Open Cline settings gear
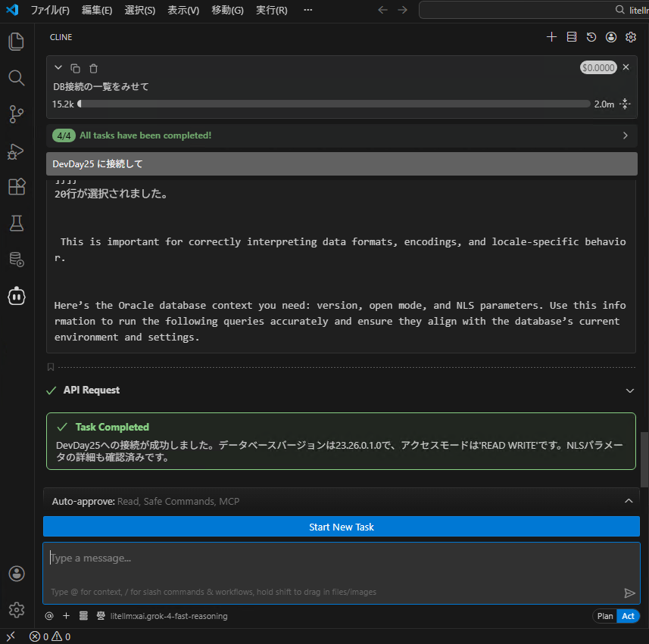The height and width of the screenshot is (644, 649). (x=631, y=37)
